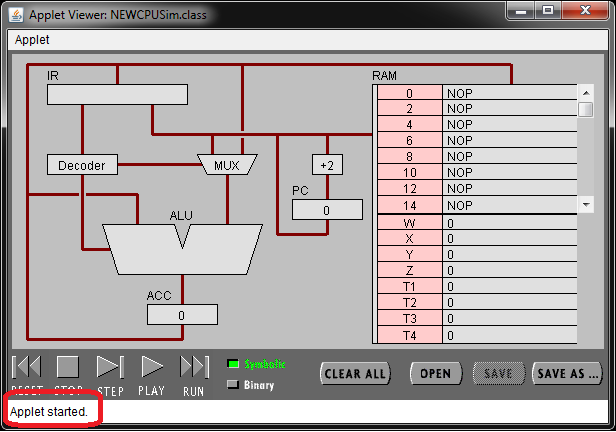Click the Step icon
616x432 pixels.
110,366
